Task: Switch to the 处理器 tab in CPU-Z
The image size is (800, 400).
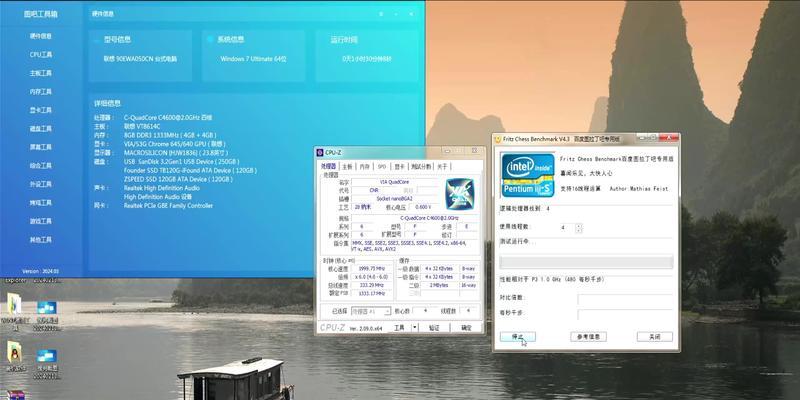Action: coord(328,166)
